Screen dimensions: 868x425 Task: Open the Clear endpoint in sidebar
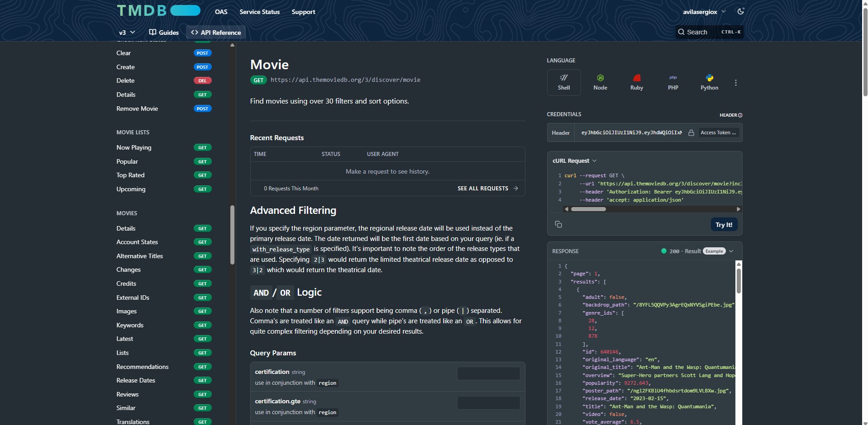point(164,53)
